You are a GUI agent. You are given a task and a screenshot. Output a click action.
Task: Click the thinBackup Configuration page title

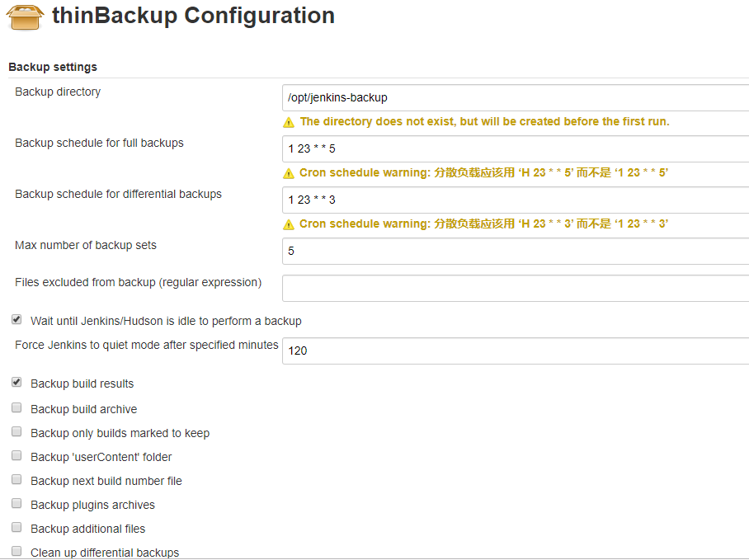point(193,15)
